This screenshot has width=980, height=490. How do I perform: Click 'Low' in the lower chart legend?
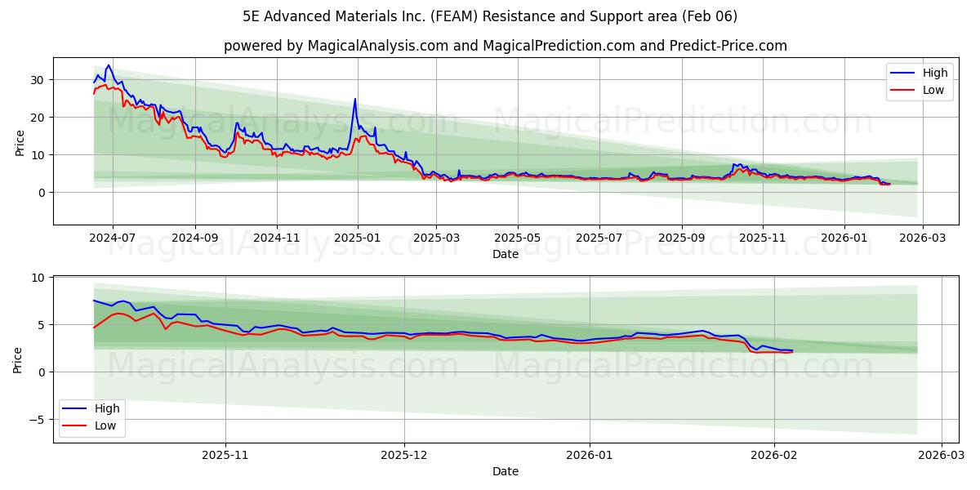(105, 425)
